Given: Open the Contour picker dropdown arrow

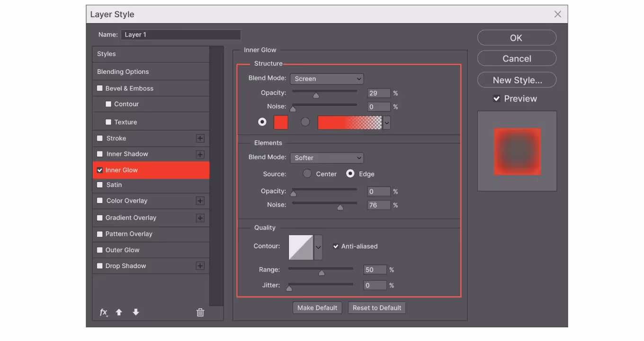Looking at the screenshot, I should (x=318, y=247).
